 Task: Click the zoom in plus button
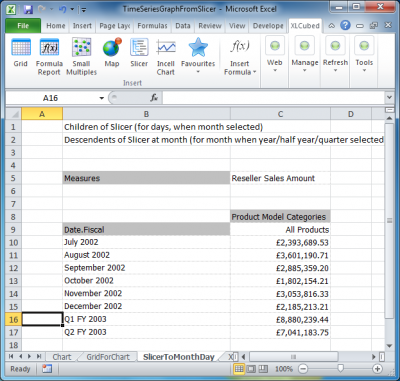coord(377,369)
